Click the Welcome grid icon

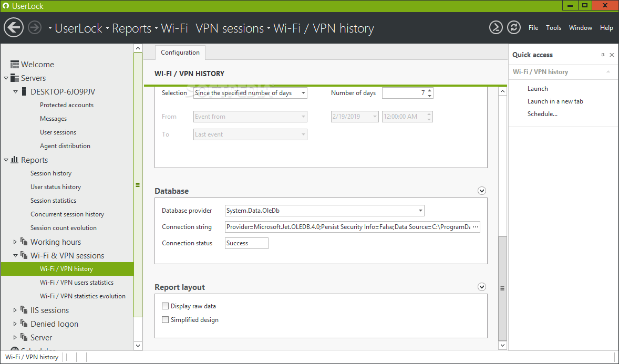coord(15,65)
